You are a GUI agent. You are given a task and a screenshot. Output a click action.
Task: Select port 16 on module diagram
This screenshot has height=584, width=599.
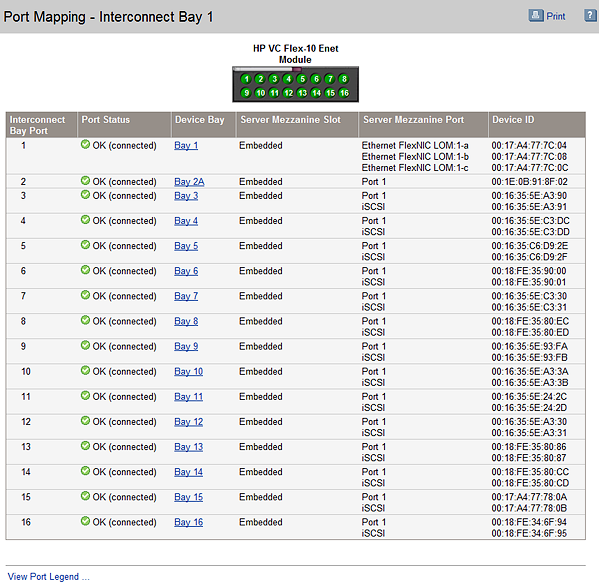pos(344,93)
